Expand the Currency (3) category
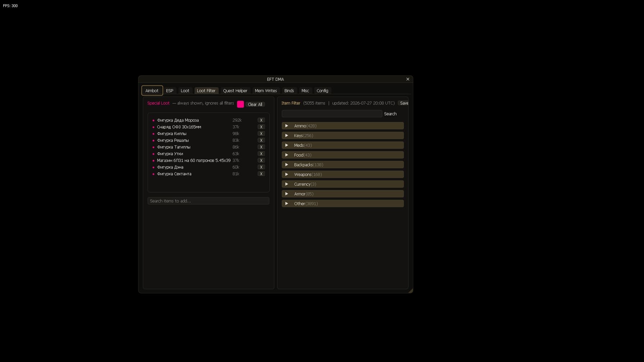The image size is (644, 362). coord(342,184)
